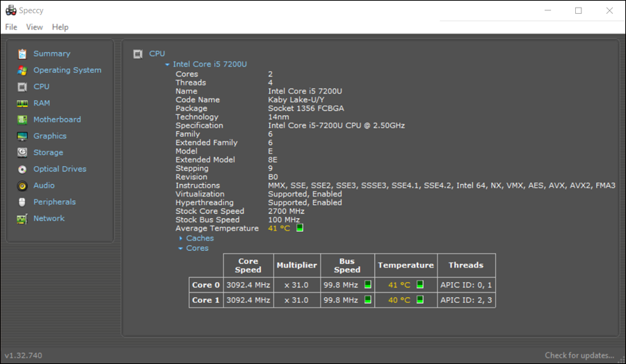Click the Core 1 row label
The image size is (626, 364).
pos(206,300)
